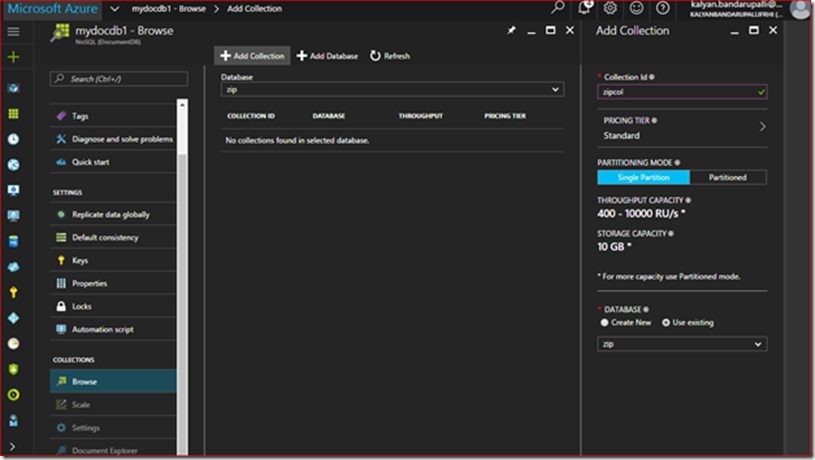Click the Collection Id info icon

pos(651,77)
